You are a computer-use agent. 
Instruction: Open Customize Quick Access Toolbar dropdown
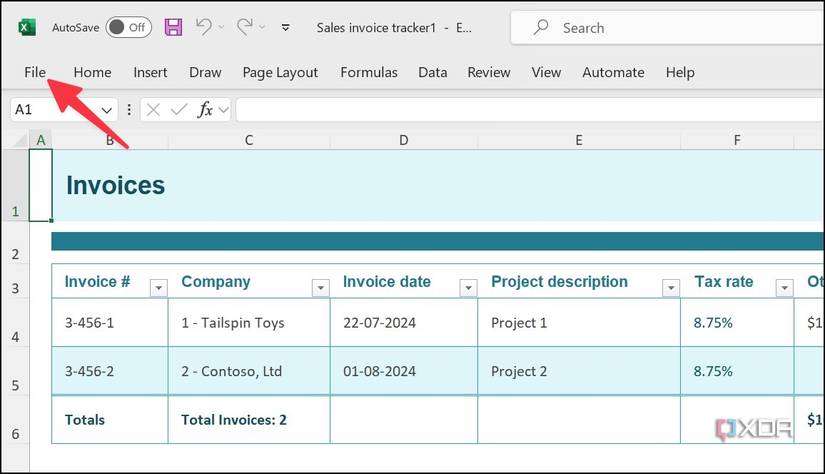287,28
